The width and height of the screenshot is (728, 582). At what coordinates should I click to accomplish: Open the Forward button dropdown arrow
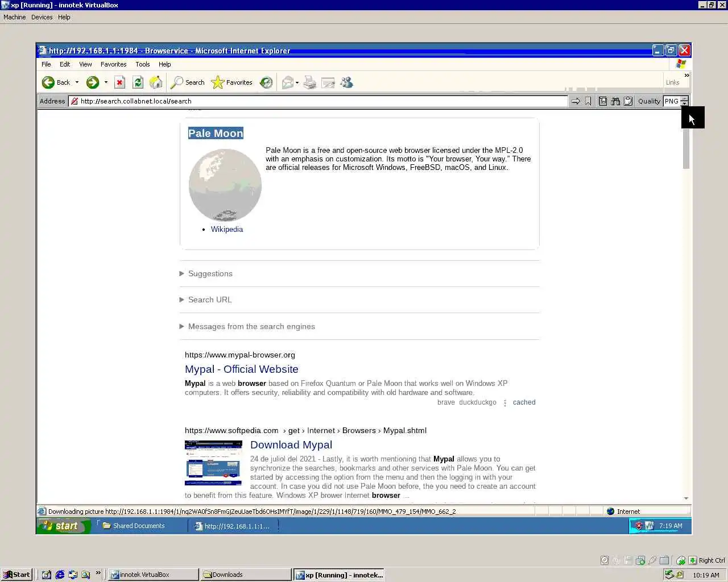click(x=106, y=82)
